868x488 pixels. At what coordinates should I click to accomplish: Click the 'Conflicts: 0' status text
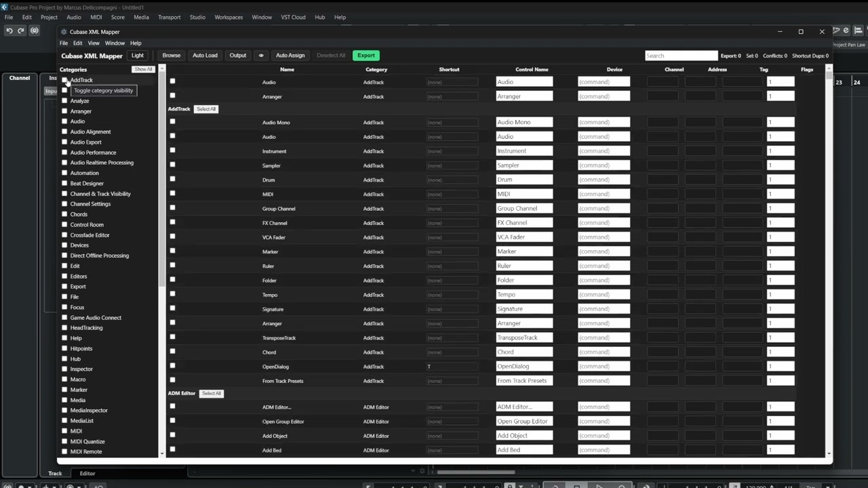coord(775,56)
